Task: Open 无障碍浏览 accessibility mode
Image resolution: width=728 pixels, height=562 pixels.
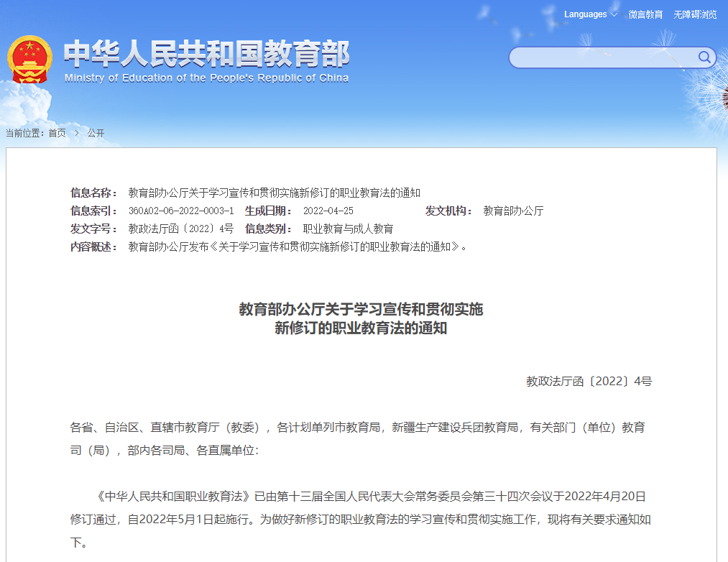Action: tap(694, 14)
